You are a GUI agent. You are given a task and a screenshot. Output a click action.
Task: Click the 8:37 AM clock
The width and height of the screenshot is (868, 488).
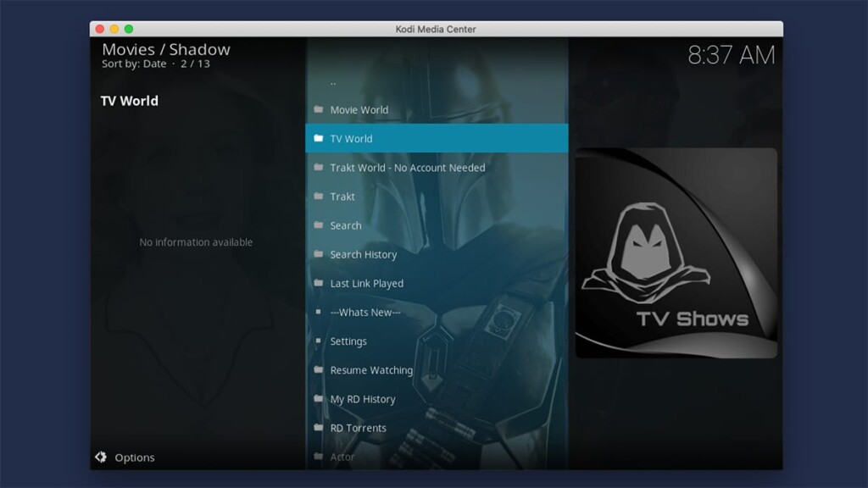point(732,55)
